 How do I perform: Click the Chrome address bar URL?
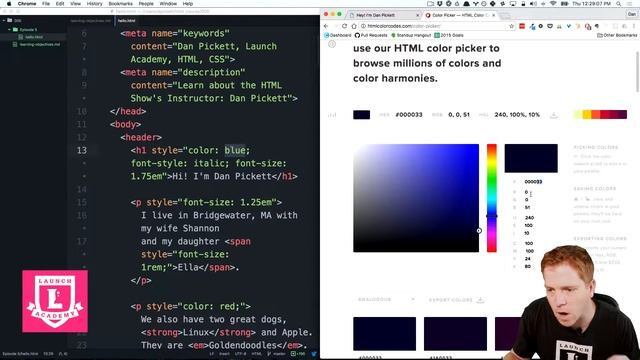pos(404,26)
